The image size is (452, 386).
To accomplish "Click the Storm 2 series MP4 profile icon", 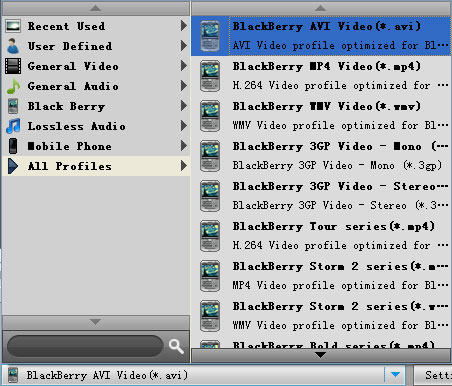I will 210,276.
